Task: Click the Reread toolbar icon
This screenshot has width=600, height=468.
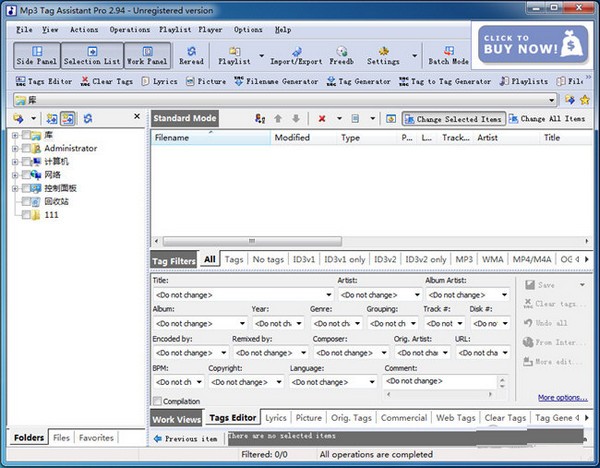Action: (x=191, y=54)
